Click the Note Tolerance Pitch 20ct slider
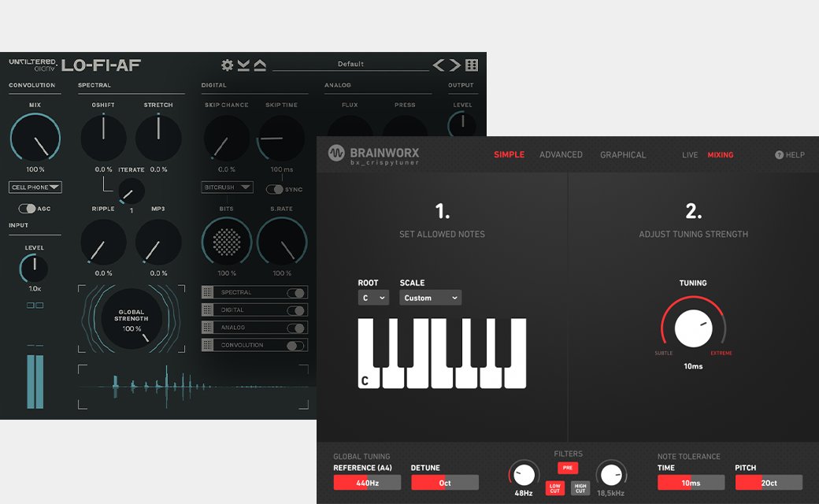Viewport: 819px width, 504px height. pos(769,483)
